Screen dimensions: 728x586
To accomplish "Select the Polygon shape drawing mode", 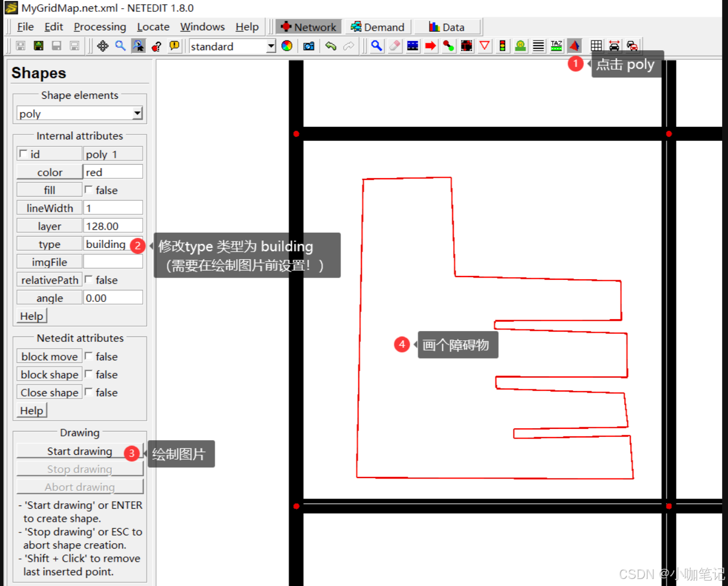I will coord(575,46).
